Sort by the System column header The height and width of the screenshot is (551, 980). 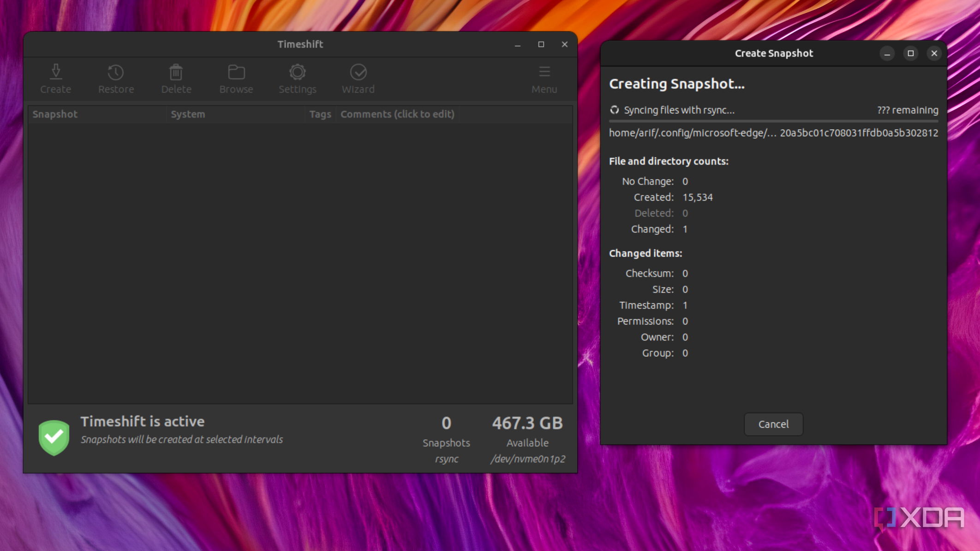click(x=235, y=114)
